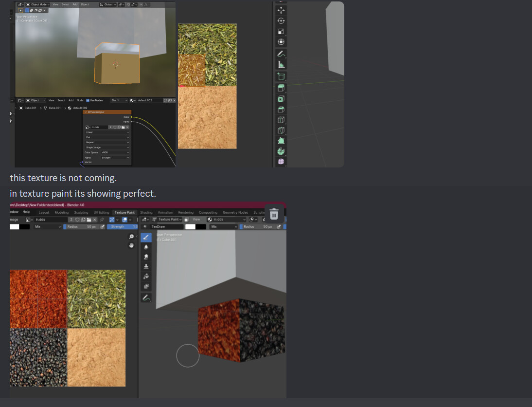The height and width of the screenshot is (407, 532).
Task: Switch to the UV Editing workspace tab
Action: (101, 213)
